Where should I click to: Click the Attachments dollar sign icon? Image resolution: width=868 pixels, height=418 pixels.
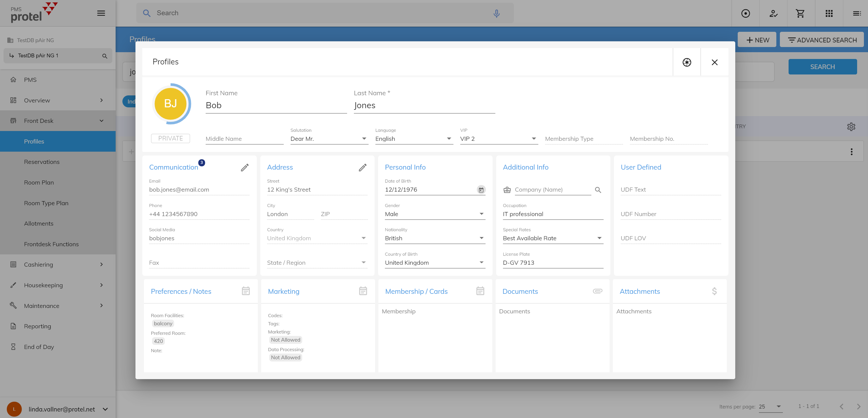[714, 291]
